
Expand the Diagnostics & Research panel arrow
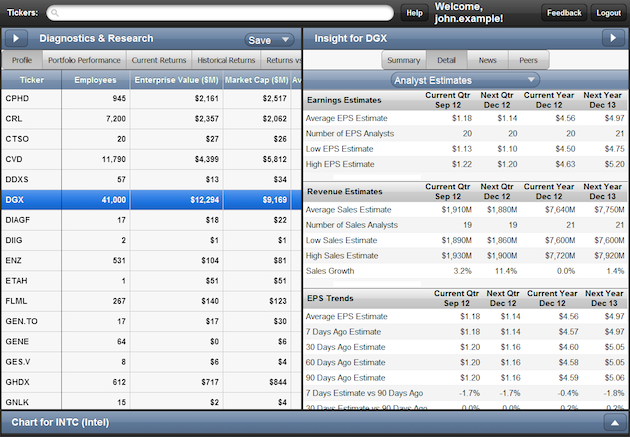[x=16, y=39]
